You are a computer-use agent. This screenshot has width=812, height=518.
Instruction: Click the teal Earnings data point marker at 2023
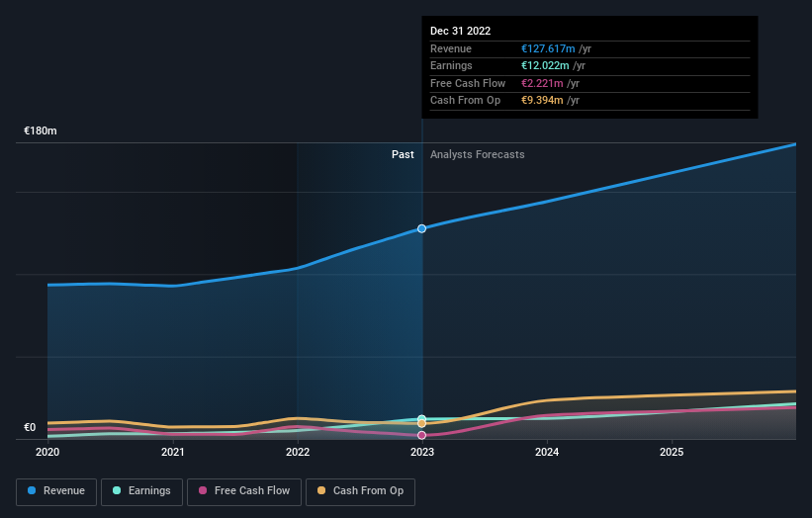(422, 418)
